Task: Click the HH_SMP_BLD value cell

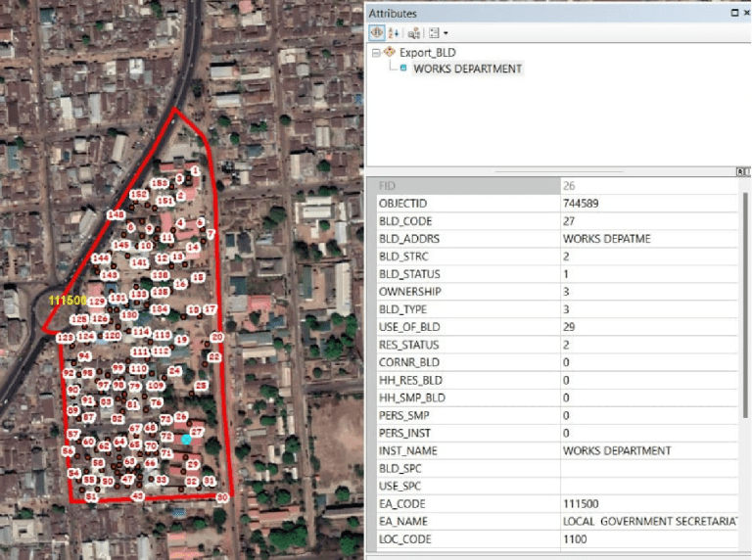Action: pyautogui.click(x=649, y=397)
